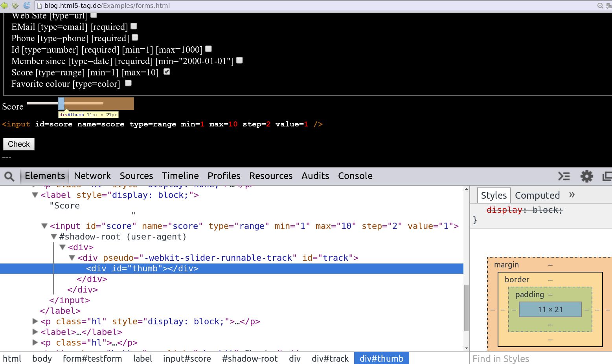Viewport: 612px width, 364px height.
Task: Select the Computed sidebar tab
Action: click(x=537, y=196)
